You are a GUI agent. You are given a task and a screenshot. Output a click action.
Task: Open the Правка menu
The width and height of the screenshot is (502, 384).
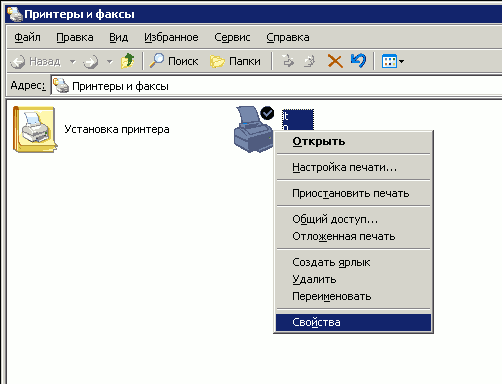pyautogui.click(x=75, y=37)
